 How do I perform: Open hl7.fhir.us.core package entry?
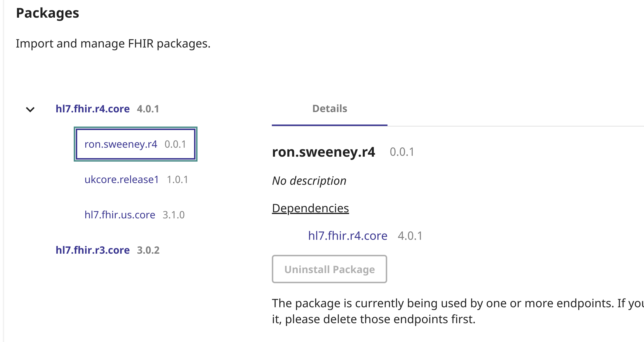point(120,215)
